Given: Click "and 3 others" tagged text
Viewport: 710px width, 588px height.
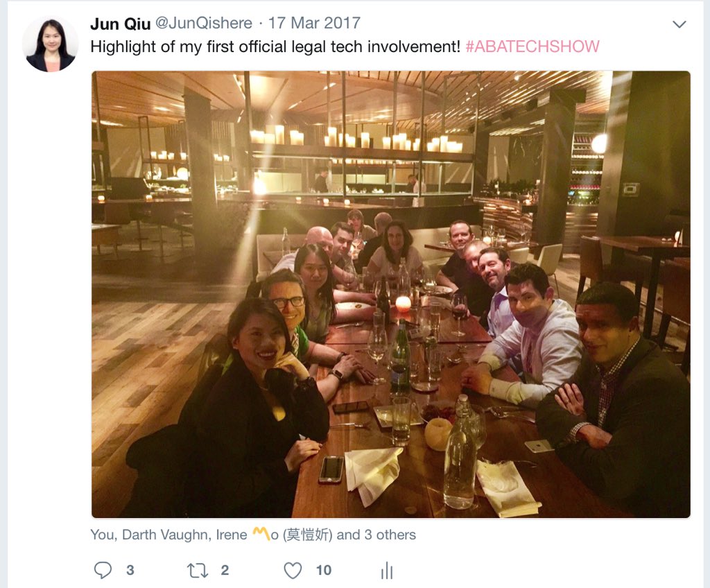Looking at the screenshot, I should coord(376,535).
